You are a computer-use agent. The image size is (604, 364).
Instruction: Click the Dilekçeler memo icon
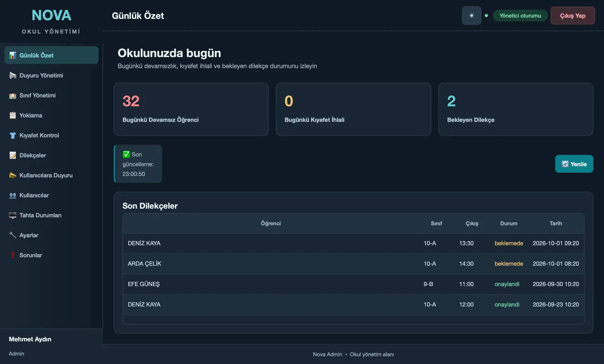click(12, 155)
